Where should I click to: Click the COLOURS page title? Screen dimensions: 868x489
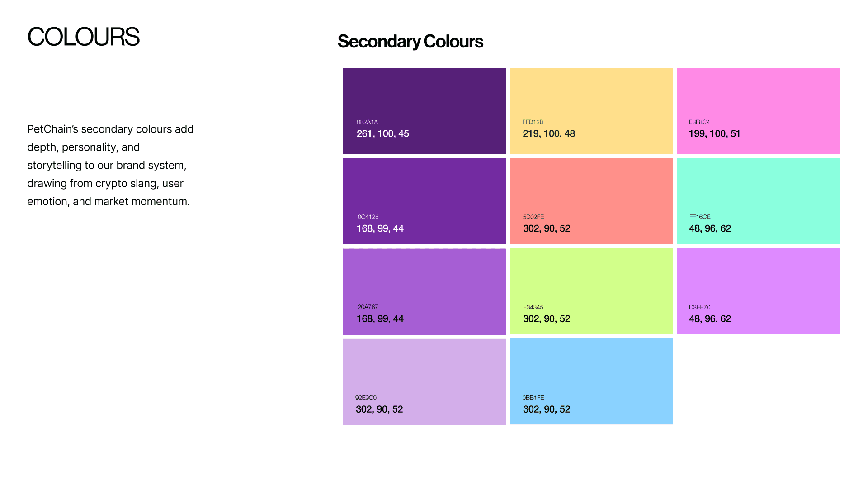[83, 37]
